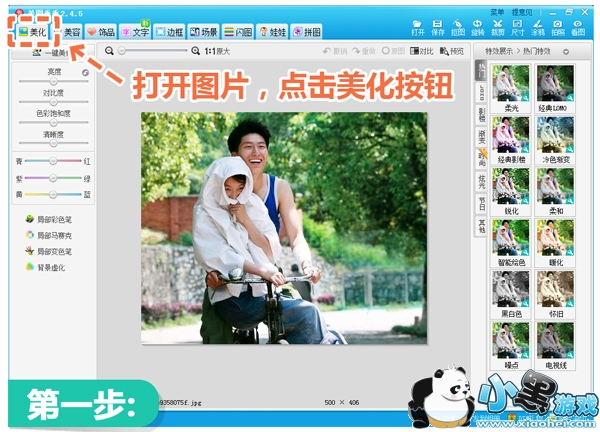
Task: Select the 局部彩色笔 local color pen
Action: pyautogui.click(x=49, y=219)
